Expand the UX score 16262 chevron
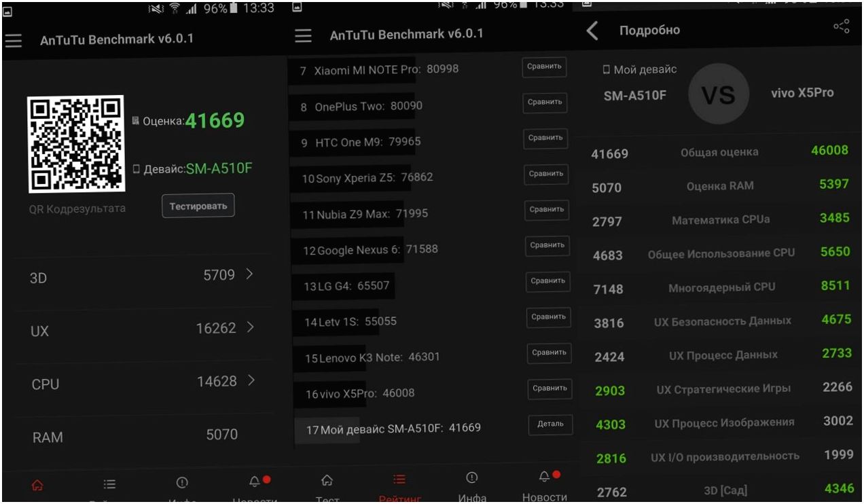The image size is (864, 504). point(250,328)
